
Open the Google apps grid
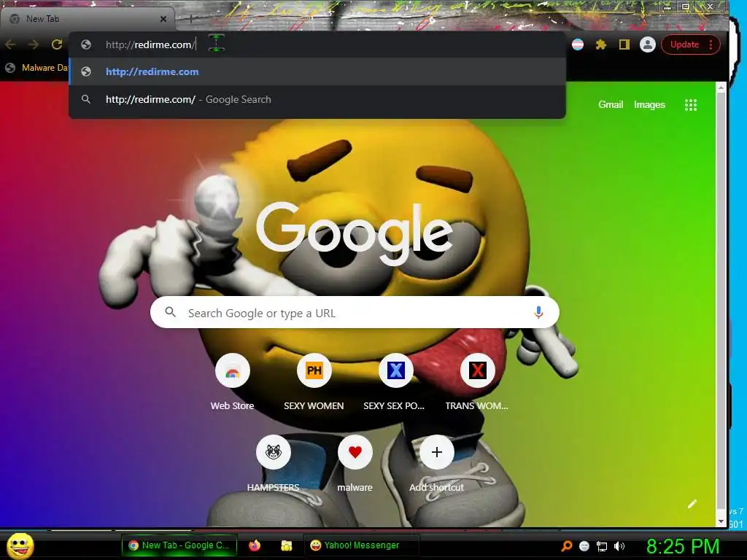[691, 105]
